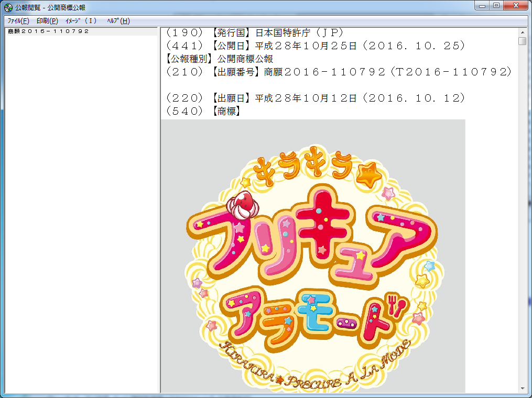The height and width of the screenshot is (398, 532).
Task: Open the イメージ(I) menu
Action: point(81,21)
